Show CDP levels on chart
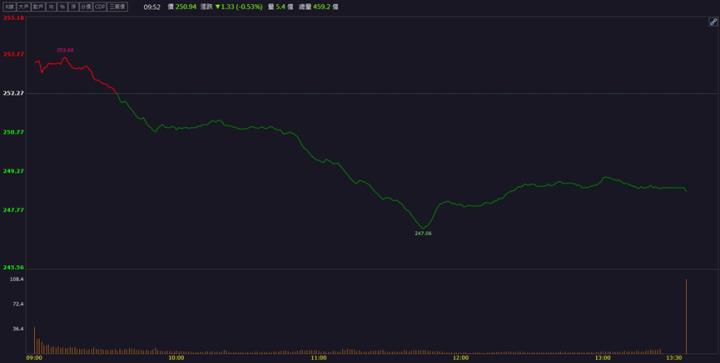 click(100, 7)
